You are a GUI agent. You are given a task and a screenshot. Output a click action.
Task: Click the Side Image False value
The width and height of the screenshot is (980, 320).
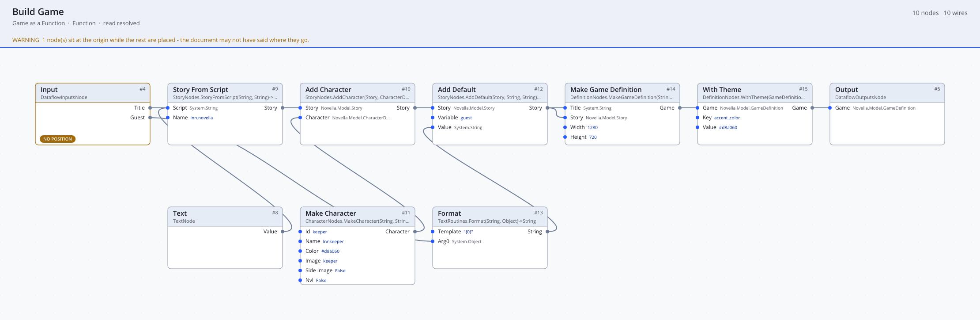[340, 271]
